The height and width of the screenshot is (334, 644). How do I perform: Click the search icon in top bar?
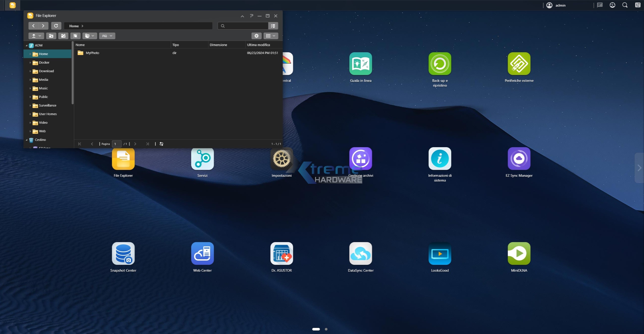pyautogui.click(x=625, y=5)
